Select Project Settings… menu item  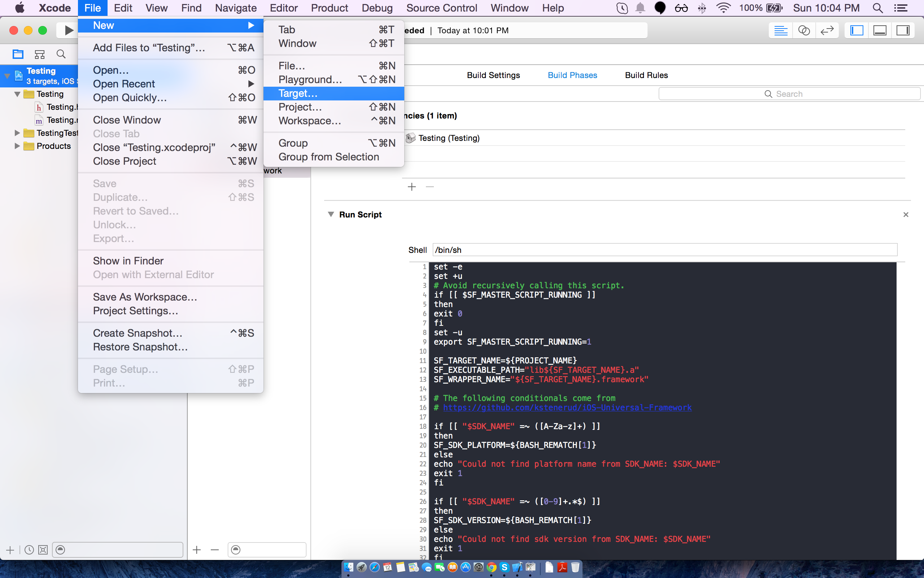[x=171, y=311]
